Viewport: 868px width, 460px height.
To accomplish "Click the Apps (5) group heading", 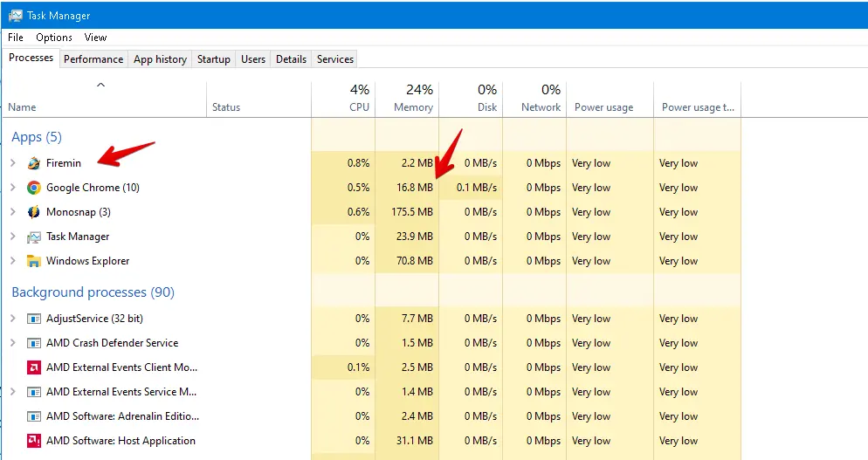I will (37, 137).
